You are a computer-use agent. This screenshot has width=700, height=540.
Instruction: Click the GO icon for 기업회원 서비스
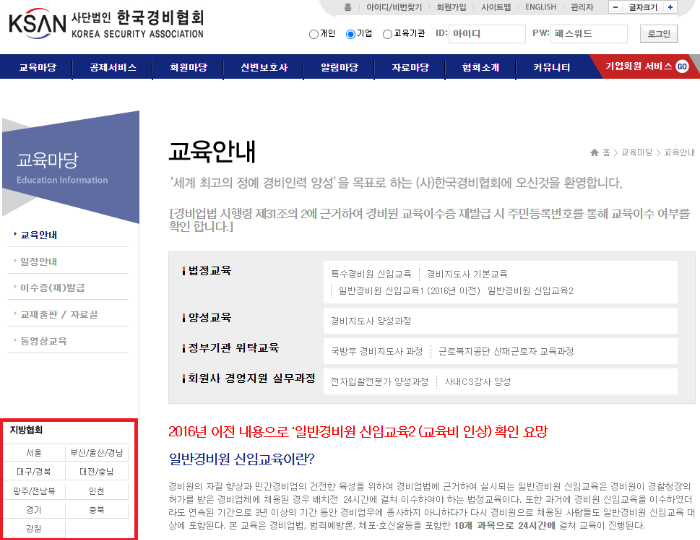[682, 66]
